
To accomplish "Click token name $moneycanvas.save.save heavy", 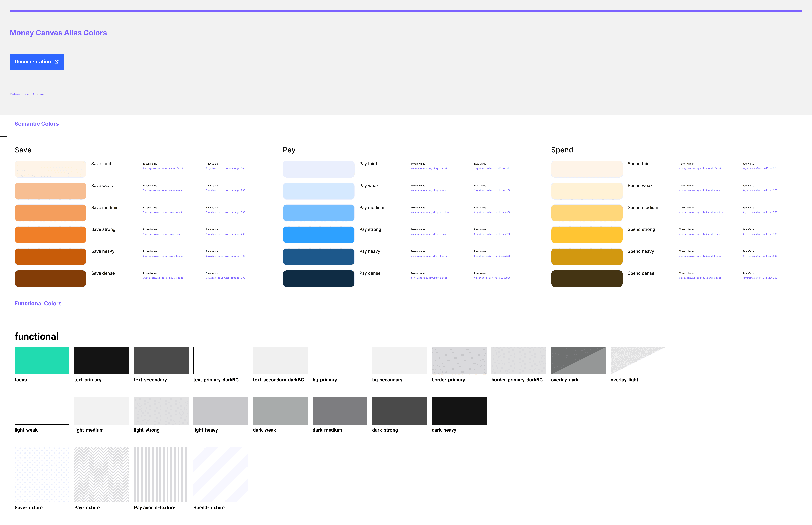I will coord(163,256).
